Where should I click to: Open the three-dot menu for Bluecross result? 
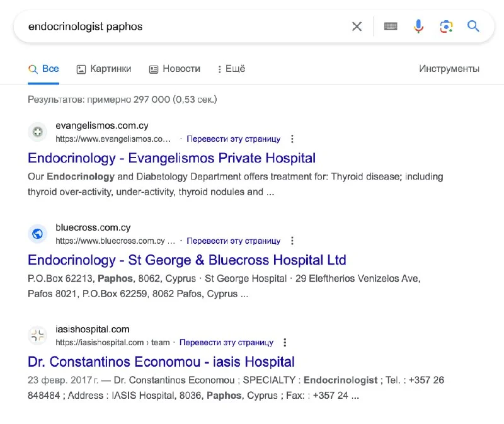coord(292,241)
